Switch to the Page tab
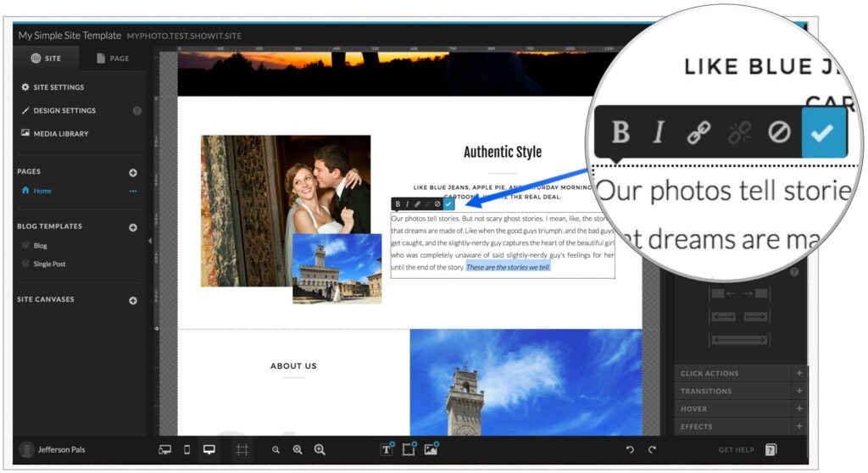Screen dimensions: 868x473 [113, 58]
